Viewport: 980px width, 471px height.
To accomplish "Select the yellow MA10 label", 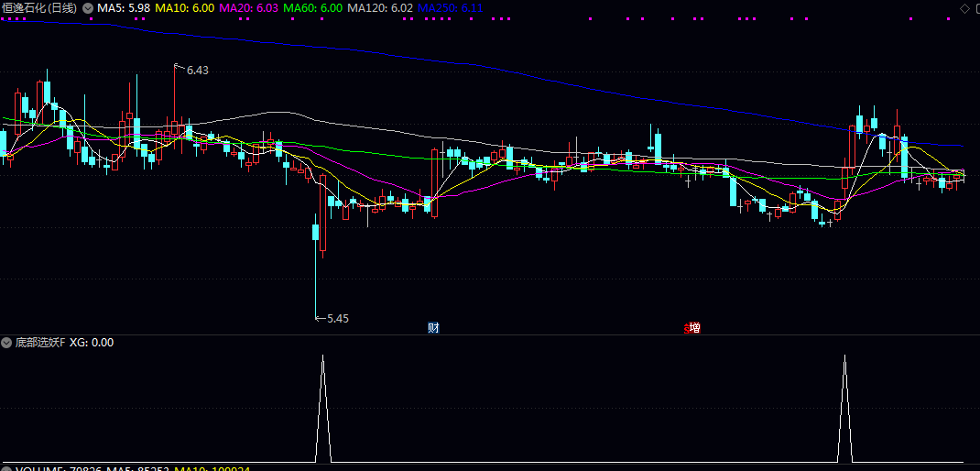I will point(184,8).
